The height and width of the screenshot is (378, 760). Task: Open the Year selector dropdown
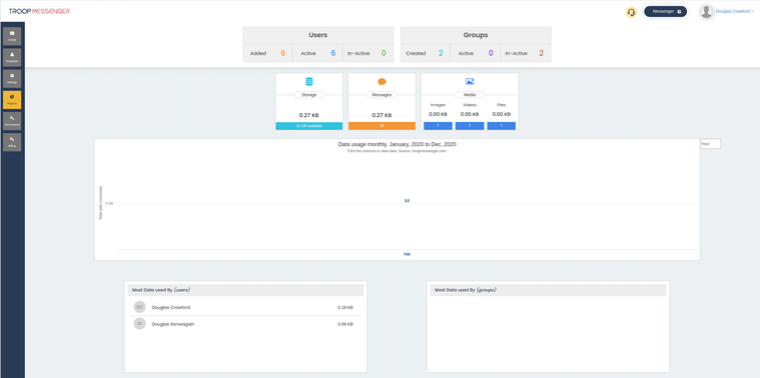pyautogui.click(x=711, y=144)
